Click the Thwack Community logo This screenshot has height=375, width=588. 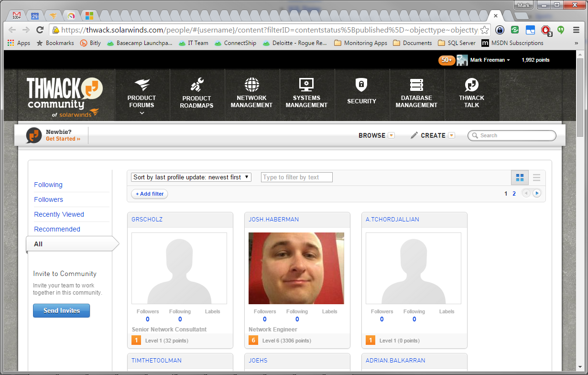click(64, 97)
